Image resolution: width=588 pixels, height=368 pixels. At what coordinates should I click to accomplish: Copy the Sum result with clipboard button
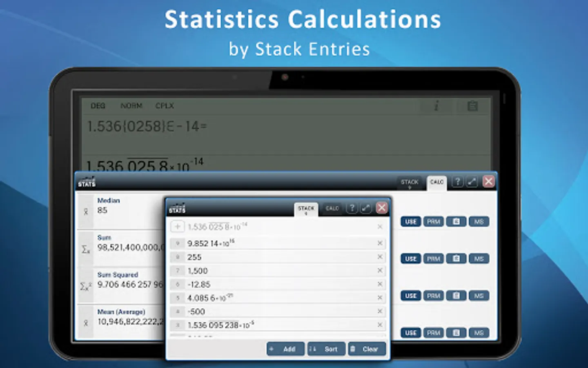[456, 258]
